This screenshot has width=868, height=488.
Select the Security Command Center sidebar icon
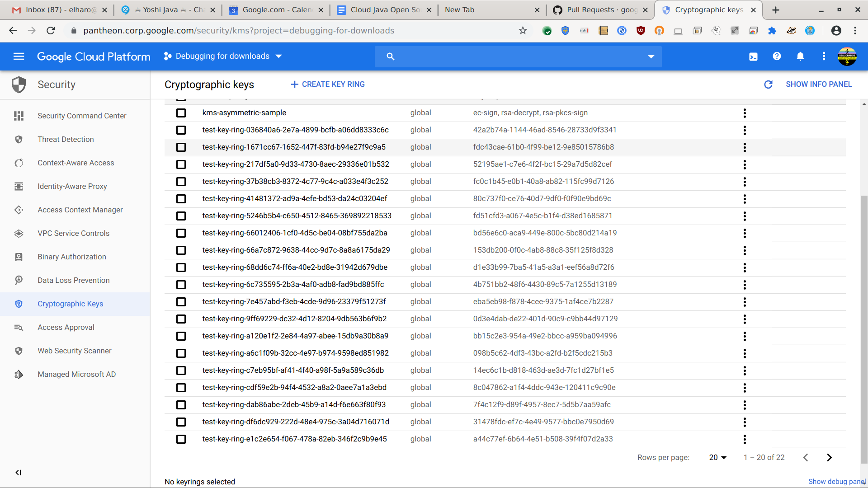coord(19,116)
